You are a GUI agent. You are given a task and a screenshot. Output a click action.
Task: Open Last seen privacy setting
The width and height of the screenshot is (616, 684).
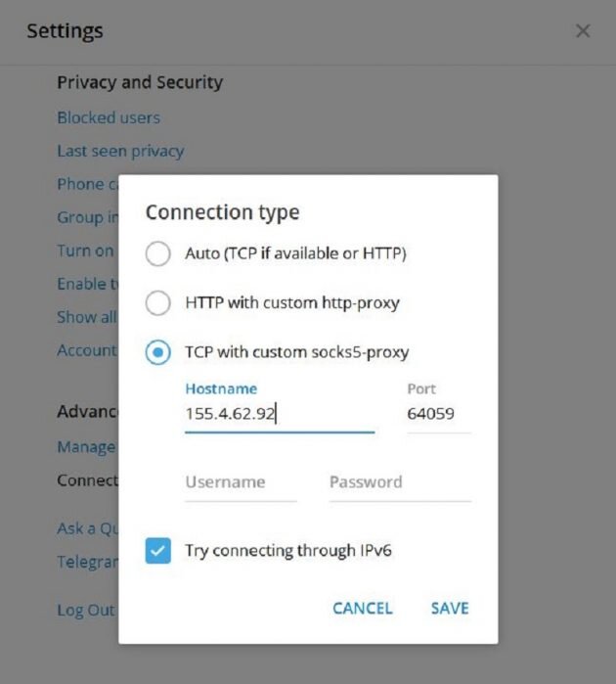click(x=121, y=151)
